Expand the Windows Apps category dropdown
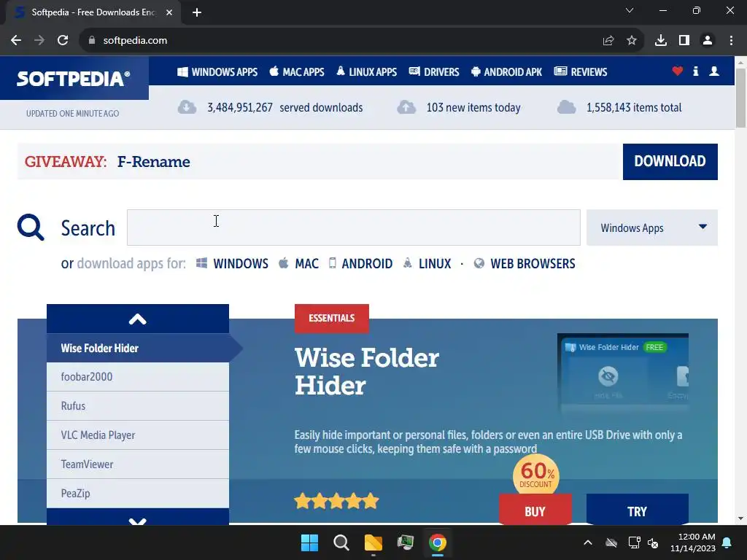 pyautogui.click(x=651, y=227)
